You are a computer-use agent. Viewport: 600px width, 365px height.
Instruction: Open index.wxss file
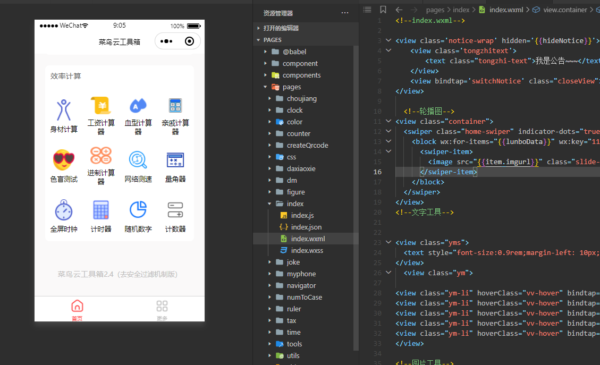pos(306,250)
